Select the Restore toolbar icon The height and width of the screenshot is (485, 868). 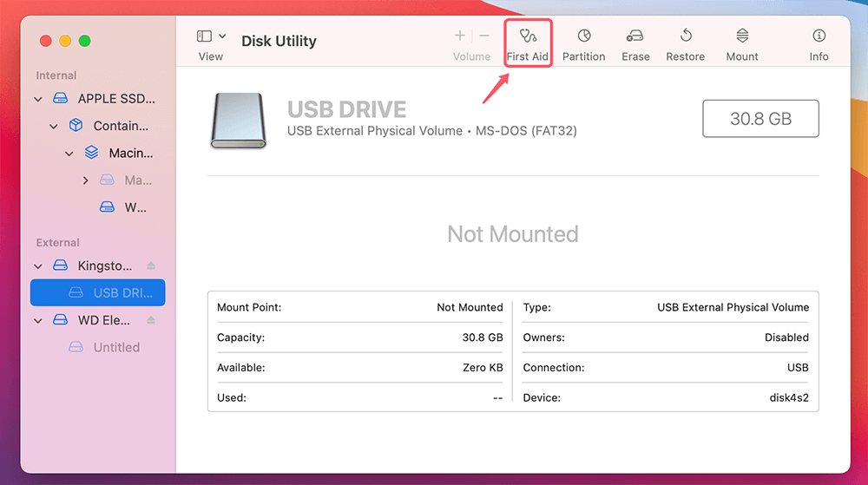[x=685, y=44]
